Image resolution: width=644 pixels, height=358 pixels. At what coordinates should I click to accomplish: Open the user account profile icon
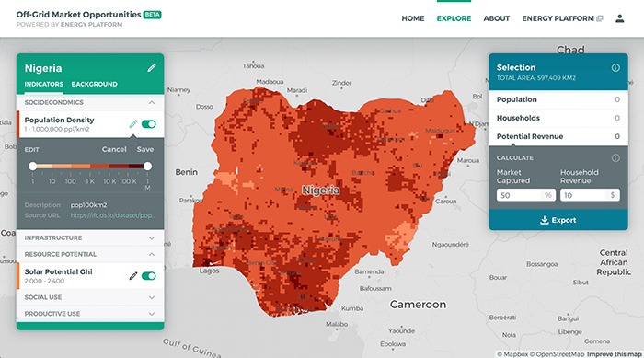(620, 18)
